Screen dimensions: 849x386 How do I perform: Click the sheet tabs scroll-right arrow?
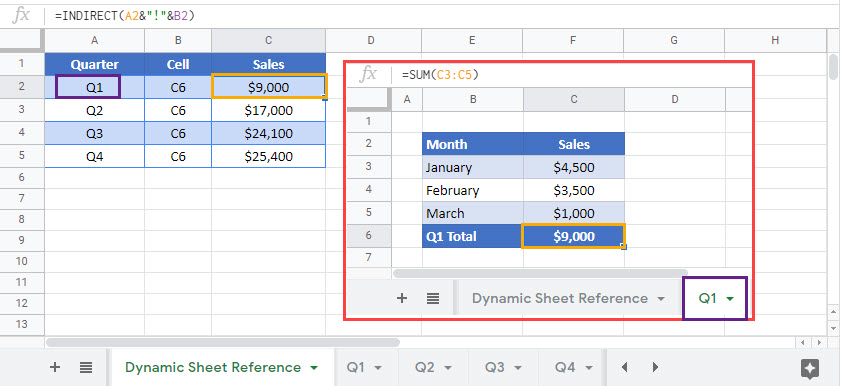655,368
